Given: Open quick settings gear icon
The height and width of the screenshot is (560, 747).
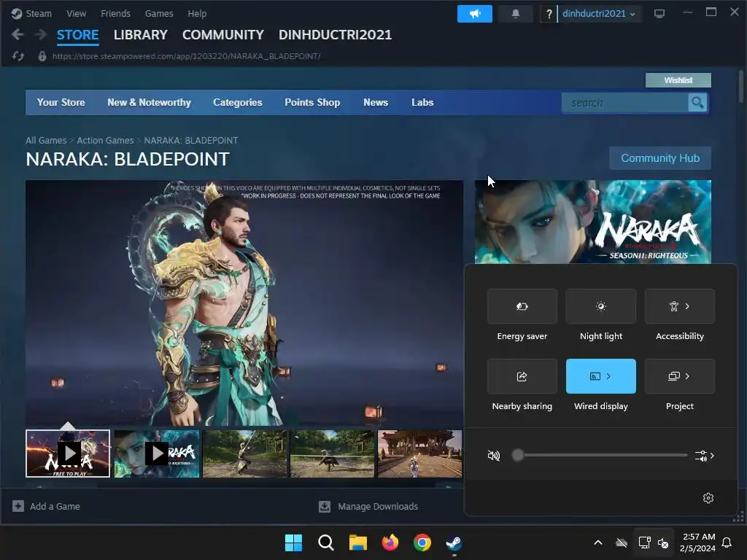Looking at the screenshot, I should pos(708,497).
